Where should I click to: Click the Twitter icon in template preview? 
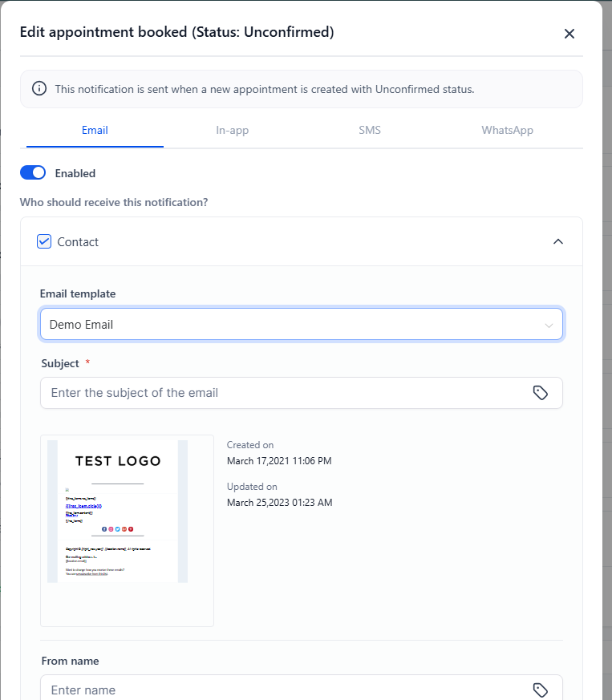(117, 529)
